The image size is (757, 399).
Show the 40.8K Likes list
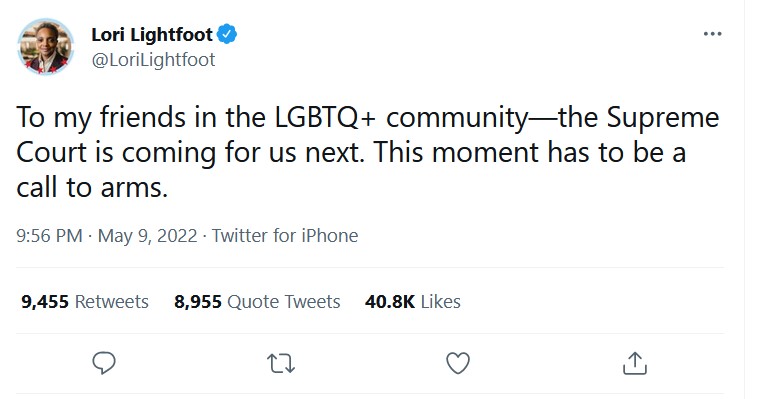tap(413, 301)
